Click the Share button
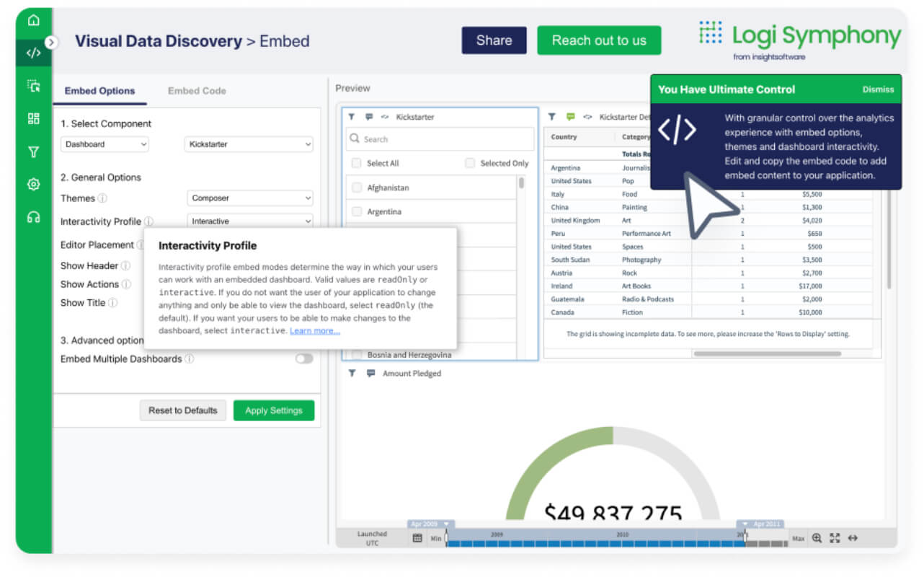Screen dimensions: 924x577 [494, 40]
